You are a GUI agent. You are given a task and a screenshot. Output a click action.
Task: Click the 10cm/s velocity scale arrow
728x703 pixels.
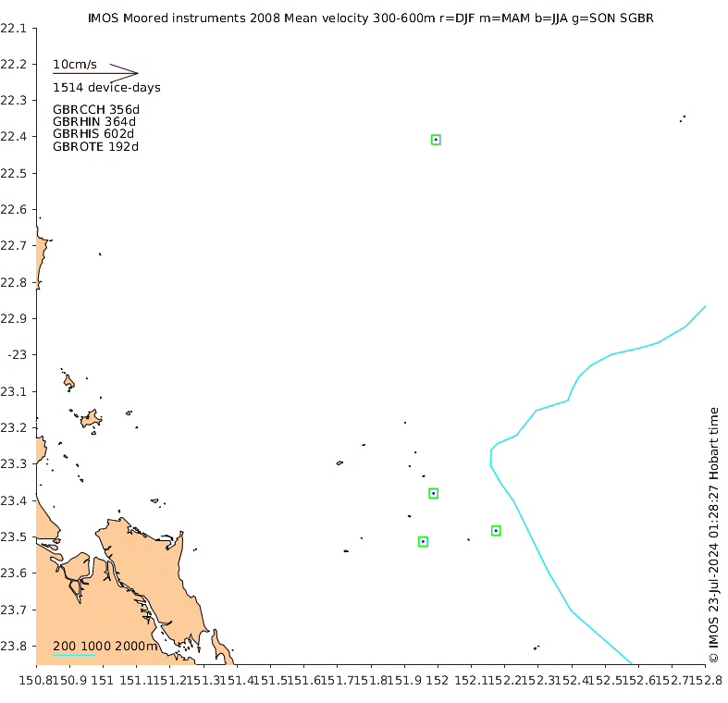click(95, 73)
